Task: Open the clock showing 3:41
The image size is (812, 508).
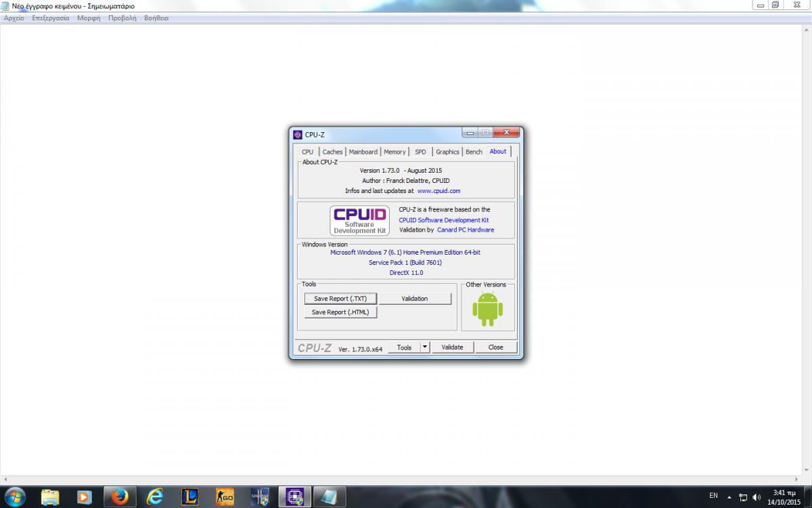Action: coord(783,497)
